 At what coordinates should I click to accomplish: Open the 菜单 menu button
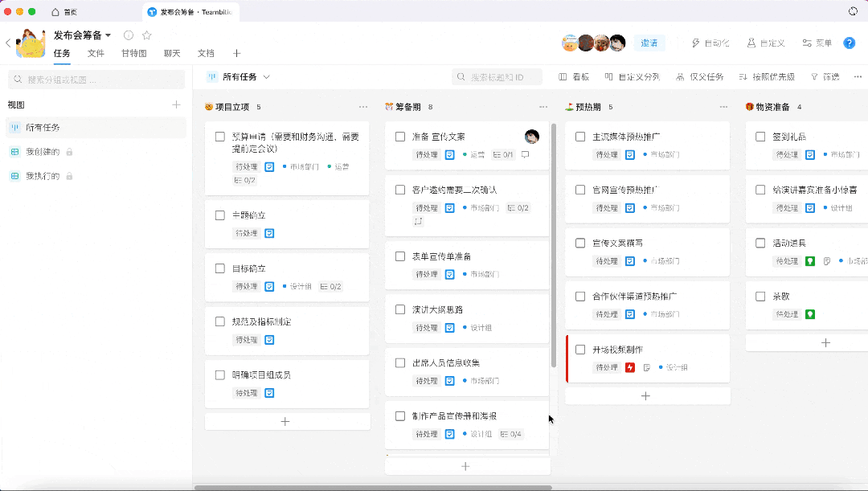pos(817,43)
